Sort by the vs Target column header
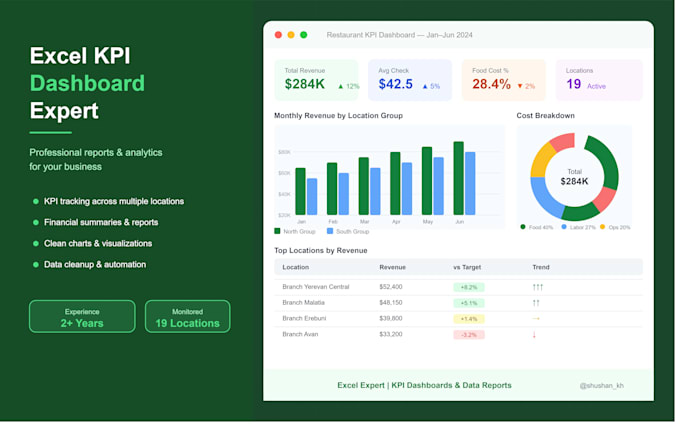Viewport: 680px width, 427px height. tap(467, 267)
